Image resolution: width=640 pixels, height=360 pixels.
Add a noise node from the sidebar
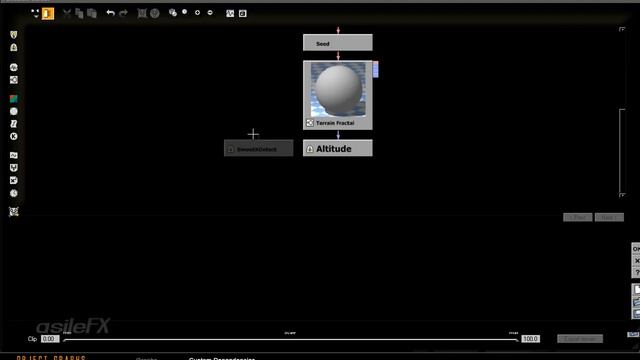click(14, 67)
